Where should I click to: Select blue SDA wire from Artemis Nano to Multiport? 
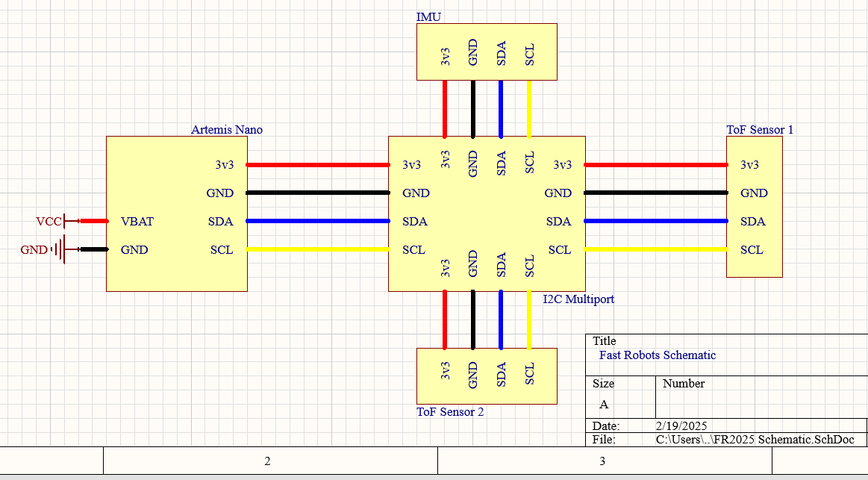[x=318, y=221]
